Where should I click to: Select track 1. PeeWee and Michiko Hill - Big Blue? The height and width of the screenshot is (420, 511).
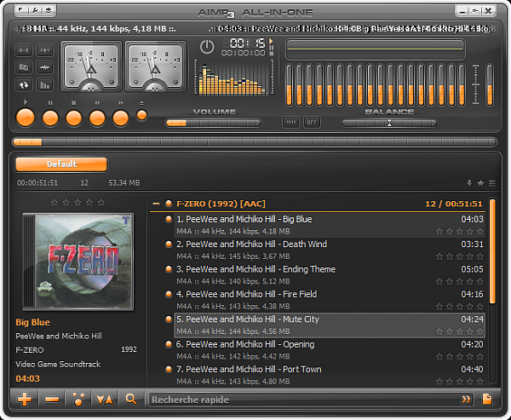click(330, 225)
